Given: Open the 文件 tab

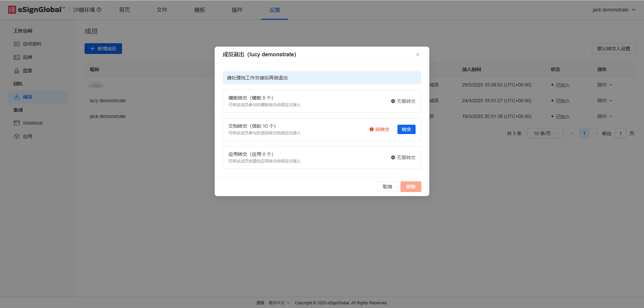Looking at the screenshot, I should [162, 10].
